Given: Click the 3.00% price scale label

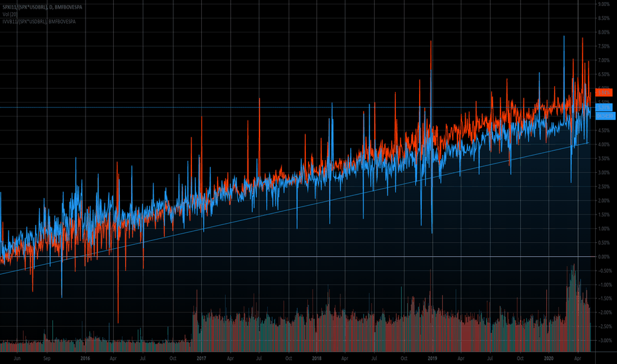Looking at the screenshot, I should pos(604,172).
